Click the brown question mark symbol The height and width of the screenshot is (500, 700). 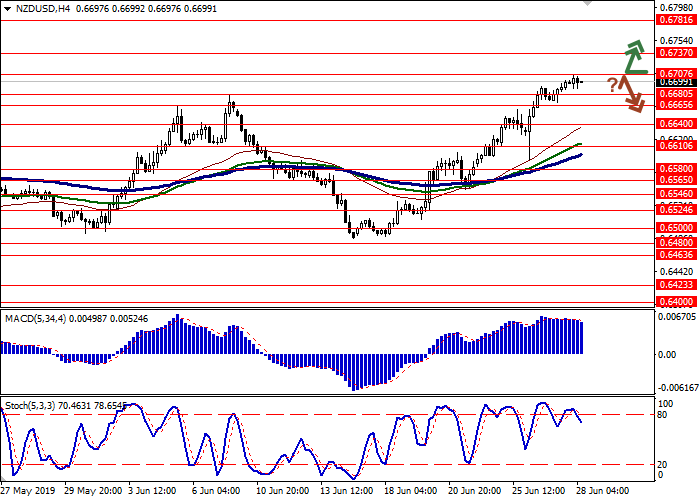tap(611, 85)
